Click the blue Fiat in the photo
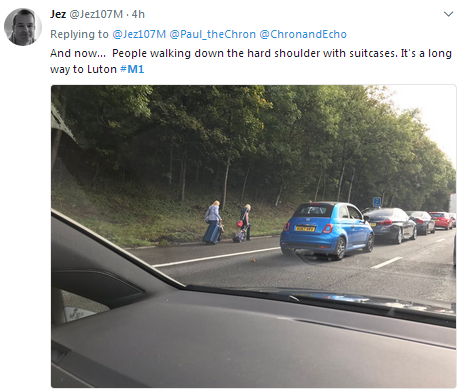Image resolution: width=458 pixels, height=391 pixels. pos(327,230)
